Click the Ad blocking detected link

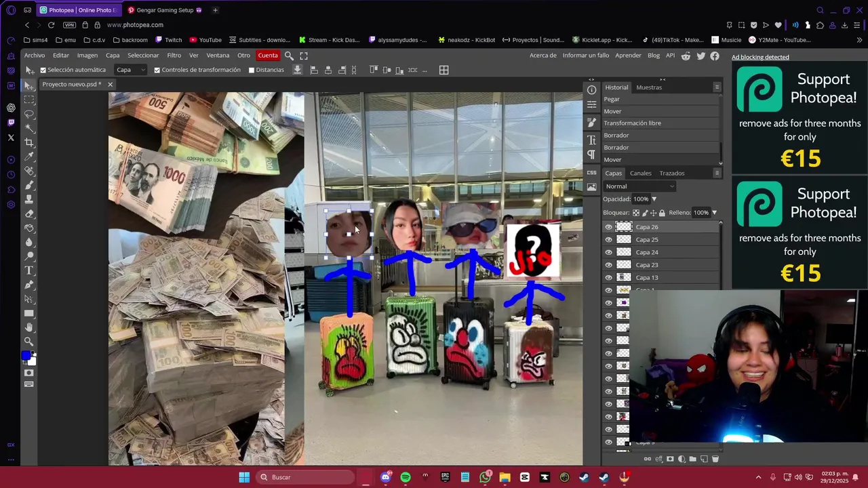[x=760, y=57]
